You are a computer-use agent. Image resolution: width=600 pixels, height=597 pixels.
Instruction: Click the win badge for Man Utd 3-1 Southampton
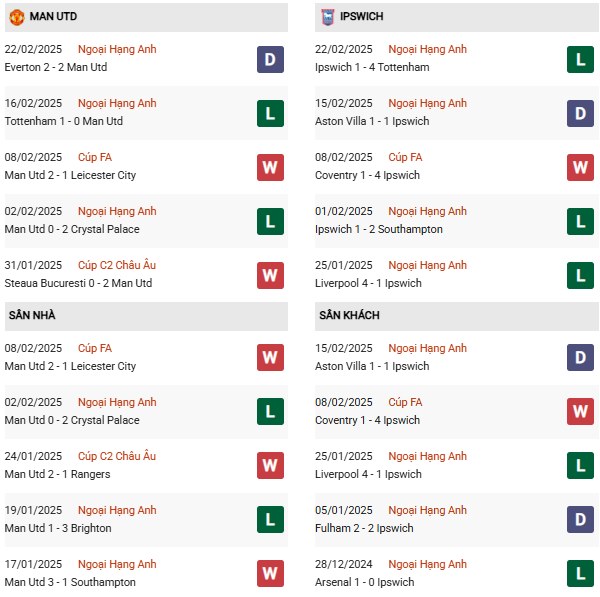pyautogui.click(x=270, y=574)
